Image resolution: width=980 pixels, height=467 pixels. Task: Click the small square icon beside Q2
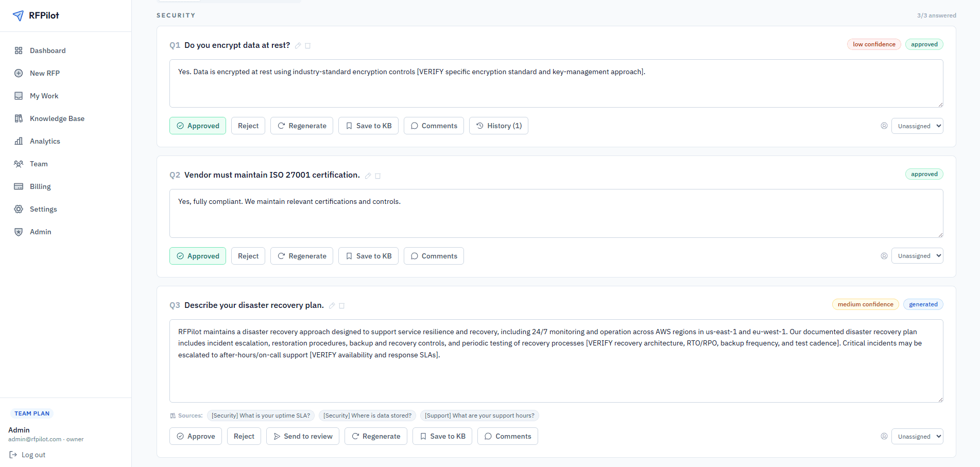(x=377, y=176)
